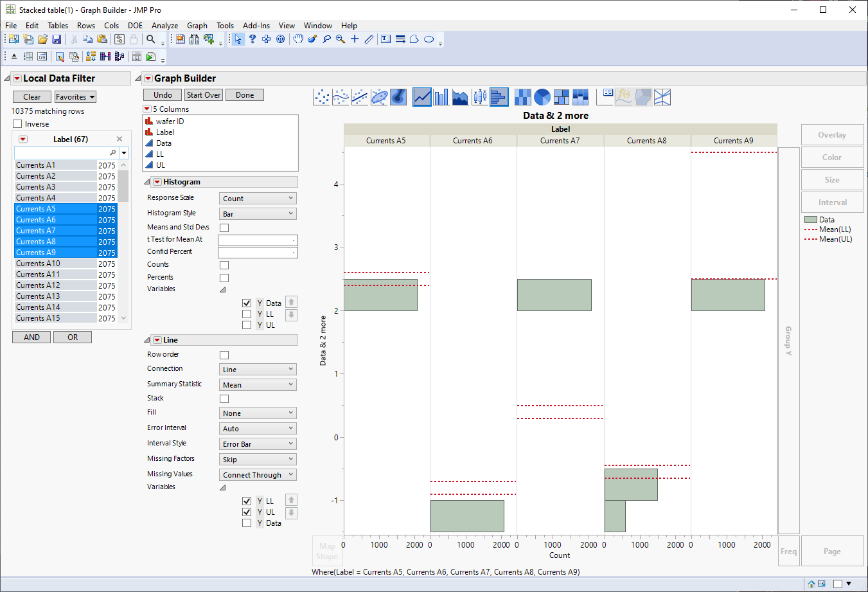Viewport: 868px width, 592px height.
Task: Select the Brush tool in the toolbar
Action: [x=312, y=39]
